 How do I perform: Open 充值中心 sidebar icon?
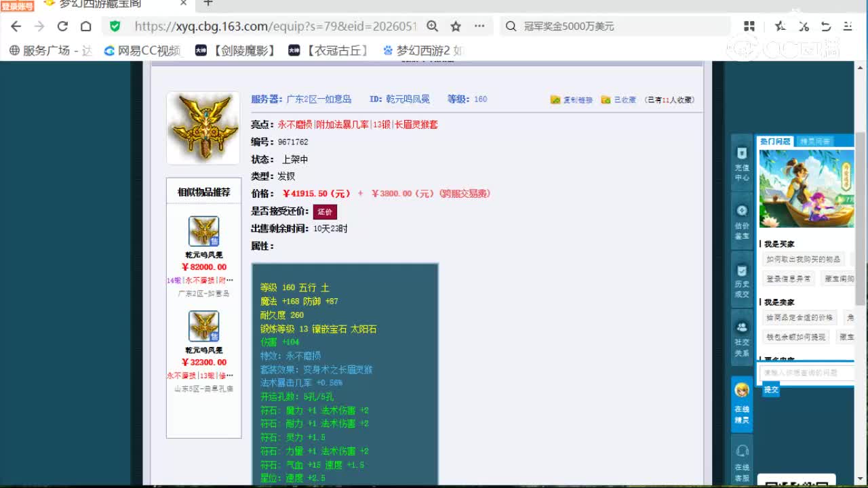point(742,163)
